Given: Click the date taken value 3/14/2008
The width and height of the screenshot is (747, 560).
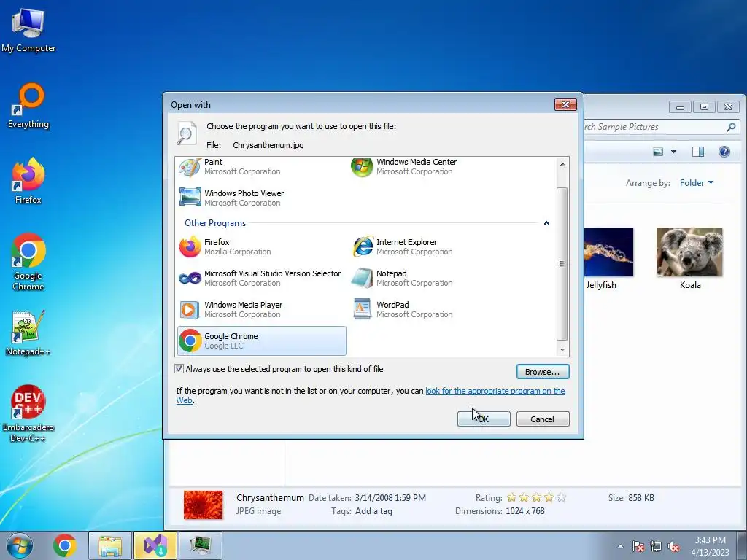Looking at the screenshot, I should coord(390,498).
